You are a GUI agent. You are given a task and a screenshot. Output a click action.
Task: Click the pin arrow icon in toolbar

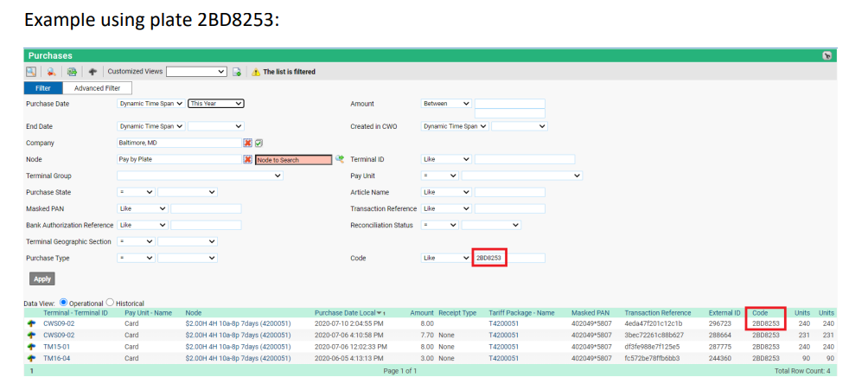coord(93,72)
